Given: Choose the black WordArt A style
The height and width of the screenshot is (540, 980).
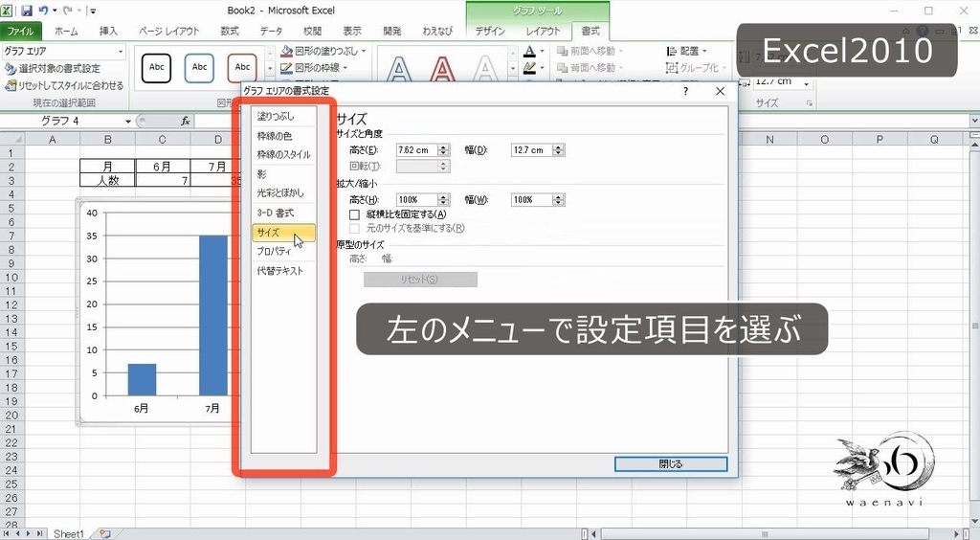Looking at the screenshot, I should pyautogui.click(x=399, y=69).
